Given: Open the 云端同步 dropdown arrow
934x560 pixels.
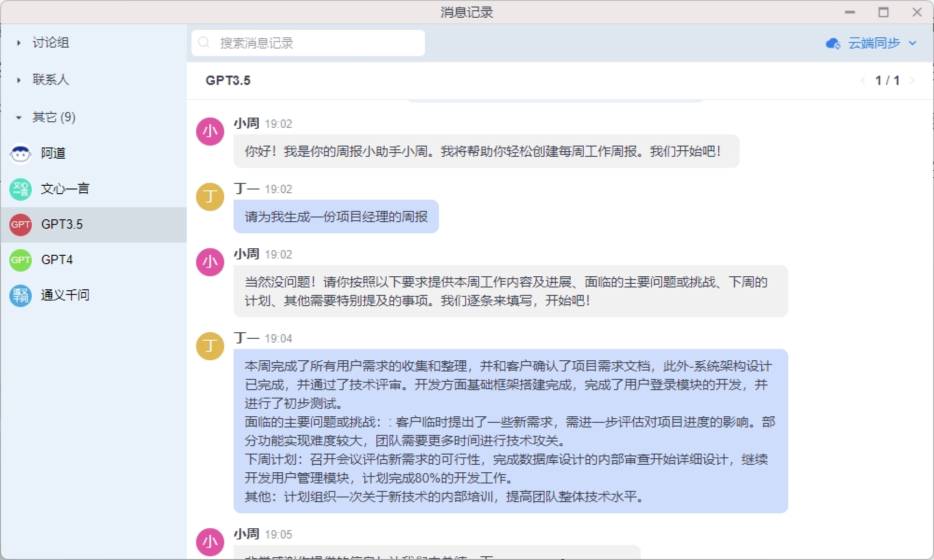Looking at the screenshot, I should [913, 43].
